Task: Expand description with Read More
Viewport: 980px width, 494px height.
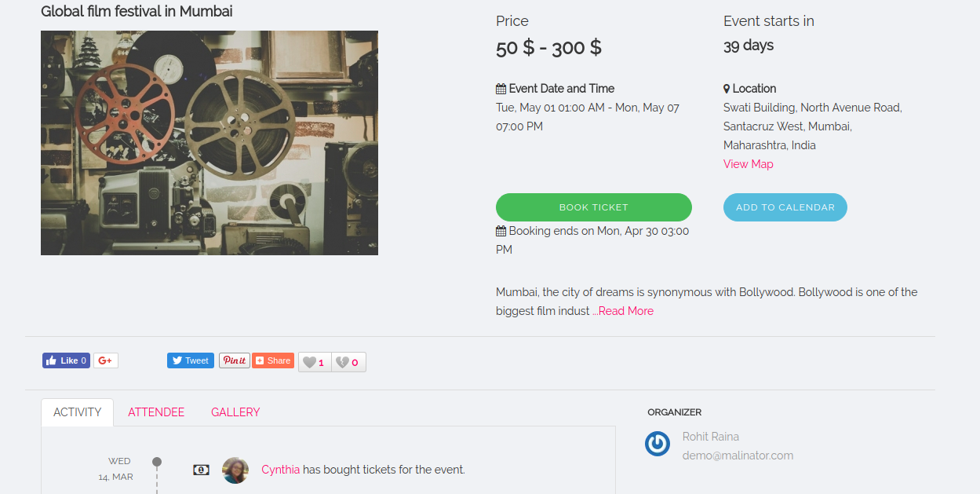Action: 625,311
